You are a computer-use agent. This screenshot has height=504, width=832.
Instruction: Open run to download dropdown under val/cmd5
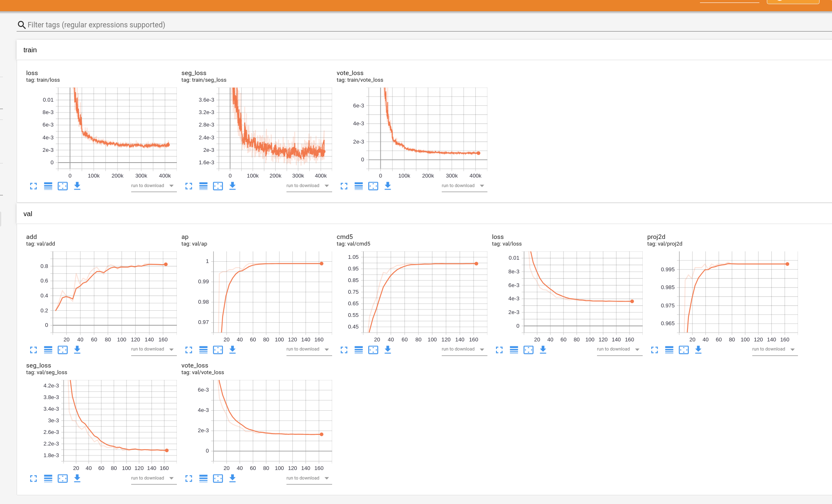pos(464,349)
